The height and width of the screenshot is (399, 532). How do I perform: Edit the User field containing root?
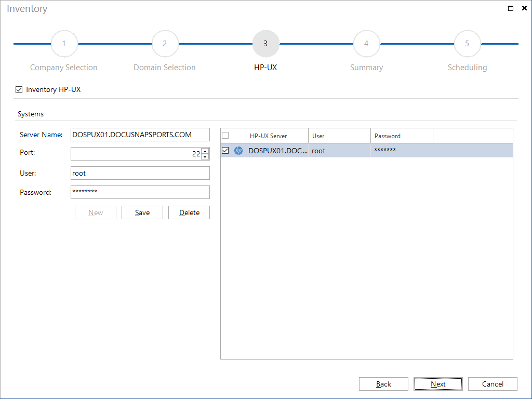point(140,173)
